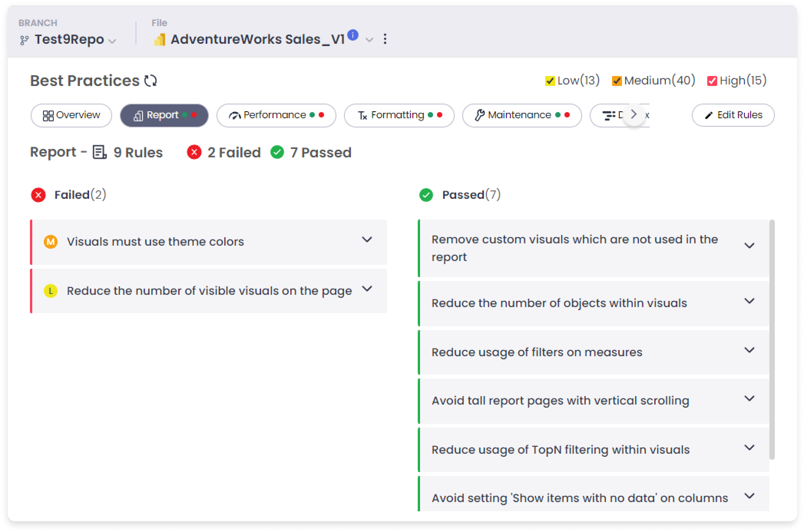The image size is (804, 532).
Task: Click the branch icon next to Test9Repo
Action: [x=24, y=40]
